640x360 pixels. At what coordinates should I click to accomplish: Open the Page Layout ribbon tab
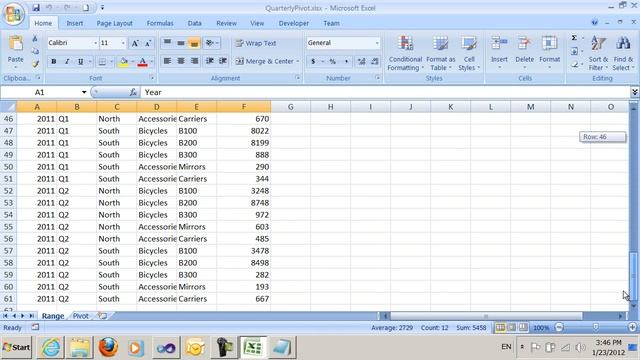[114, 23]
